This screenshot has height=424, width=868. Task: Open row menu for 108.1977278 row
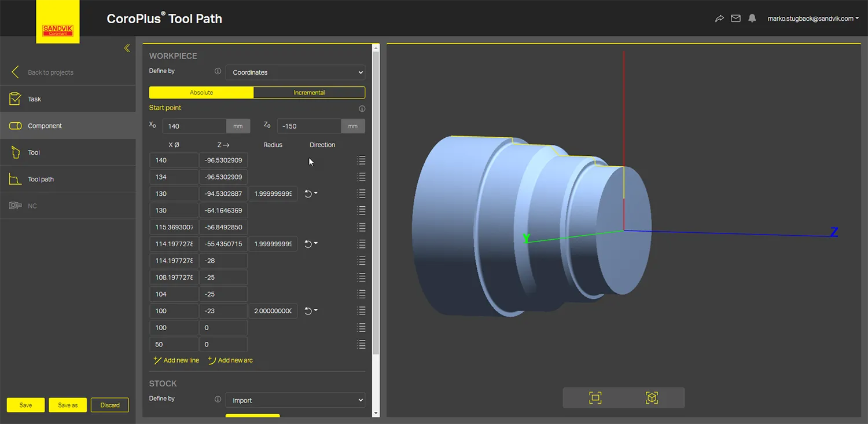click(x=362, y=277)
